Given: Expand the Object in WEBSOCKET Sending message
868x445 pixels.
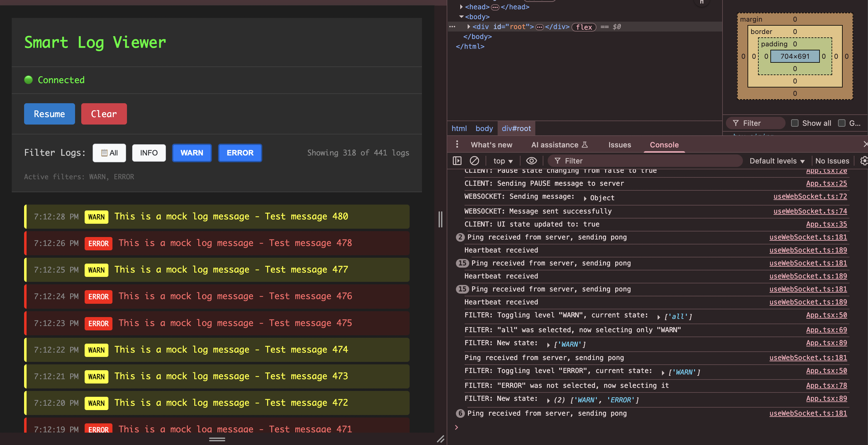Looking at the screenshot, I should pyautogui.click(x=585, y=198).
